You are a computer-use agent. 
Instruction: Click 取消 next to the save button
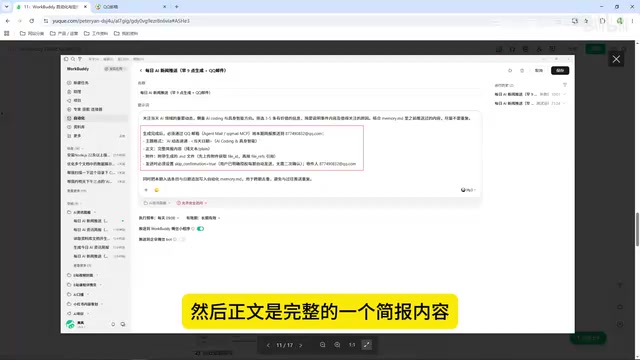(539, 71)
